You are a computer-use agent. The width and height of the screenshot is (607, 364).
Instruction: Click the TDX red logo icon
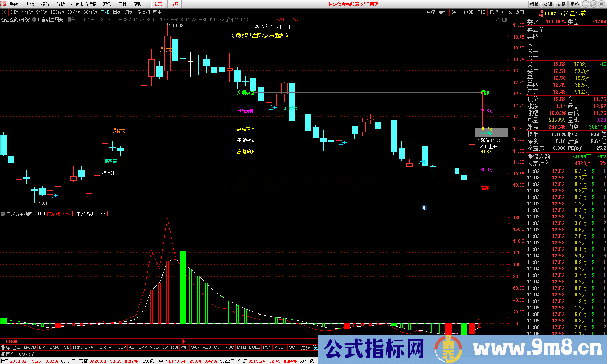coord(4,4)
